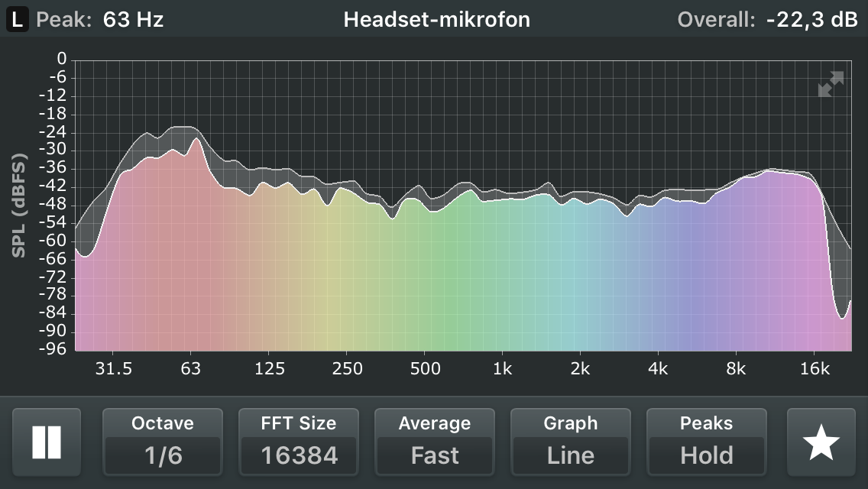This screenshot has width=868, height=489.
Task: Select the 1k frequency axis label
Action: [502, 369]
